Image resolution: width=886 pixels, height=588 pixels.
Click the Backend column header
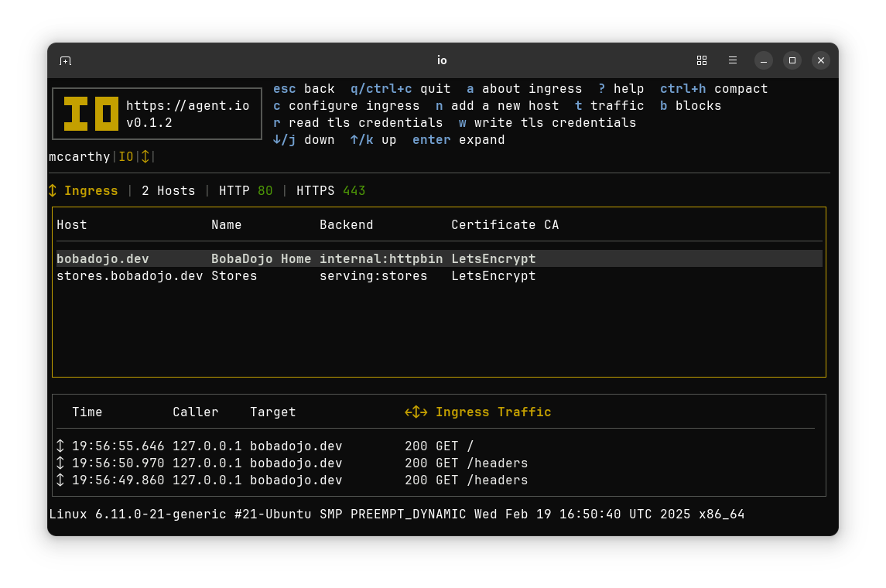click(347, 225)
